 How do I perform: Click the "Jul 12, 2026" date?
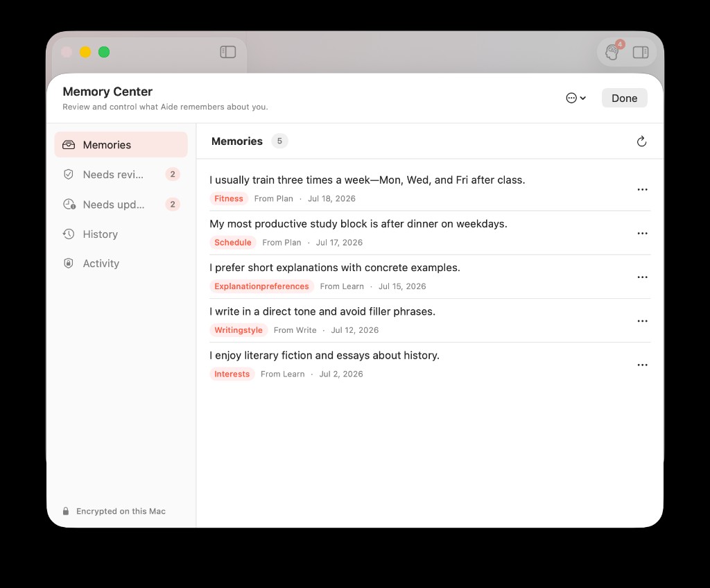pyautogui.click(x=354, y=330)
